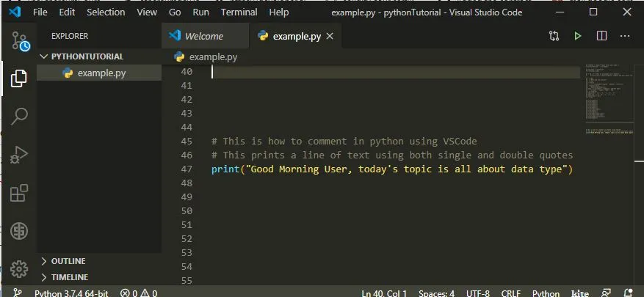Click the example.py breadcrumb

coord(206,57)
